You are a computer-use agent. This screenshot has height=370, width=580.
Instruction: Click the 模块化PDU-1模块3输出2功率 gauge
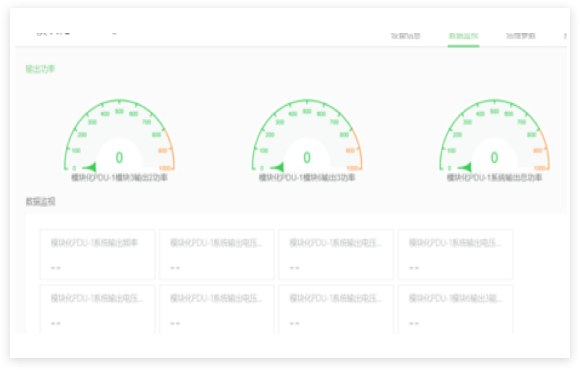pos(119,135)
